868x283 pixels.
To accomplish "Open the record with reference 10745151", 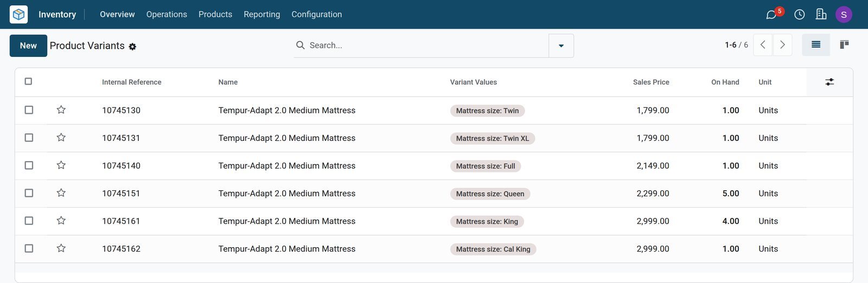I will click(121, 194).
